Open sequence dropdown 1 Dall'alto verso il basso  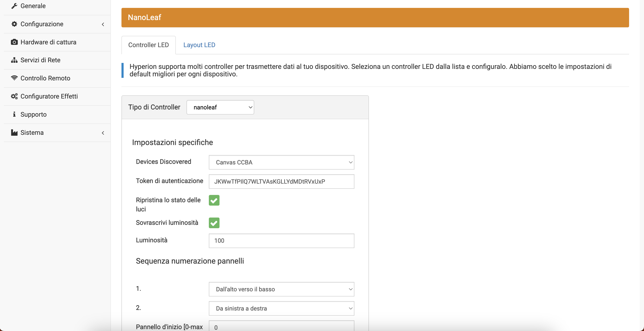[282, 289]
